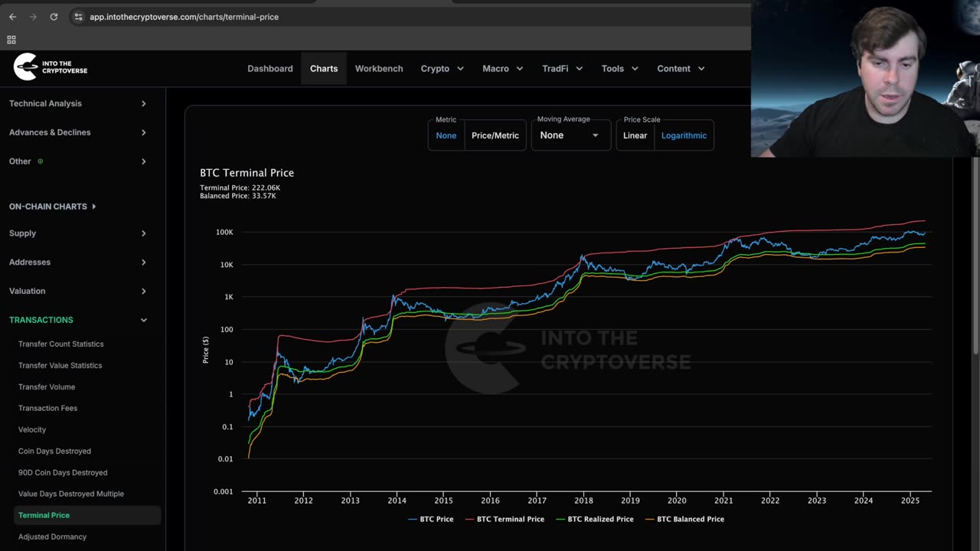Switch Price Scale to Logarithmic

(x=684, y=135)
